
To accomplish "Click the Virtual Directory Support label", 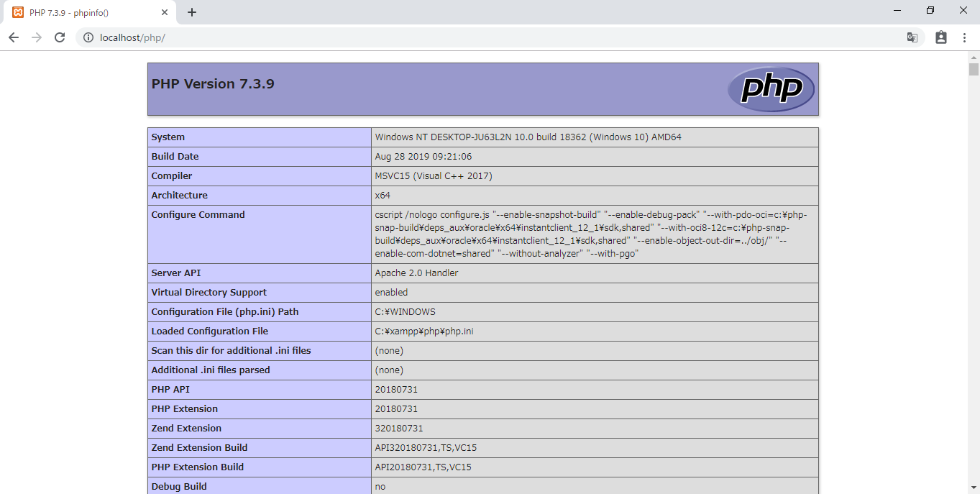I will [x=209, y=293].
